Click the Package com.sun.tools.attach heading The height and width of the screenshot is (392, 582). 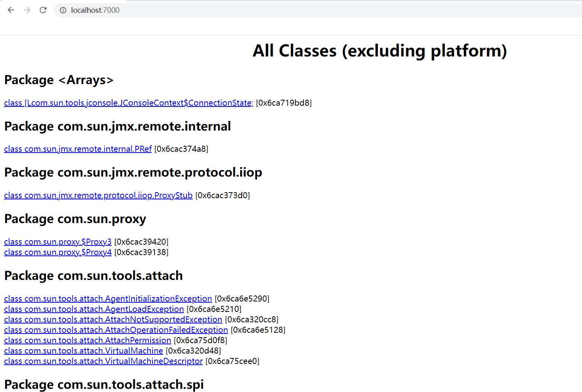[x=93, y=275]
